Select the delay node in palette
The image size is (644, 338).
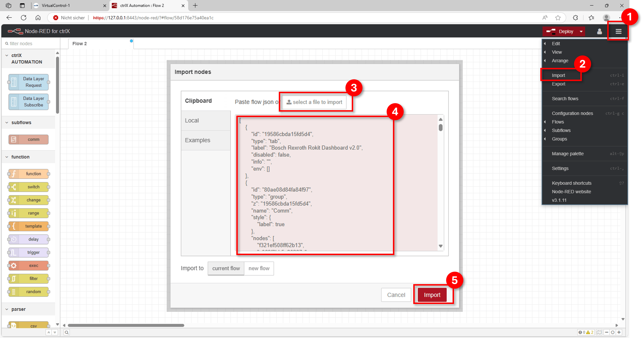click(x=28, y=239)
